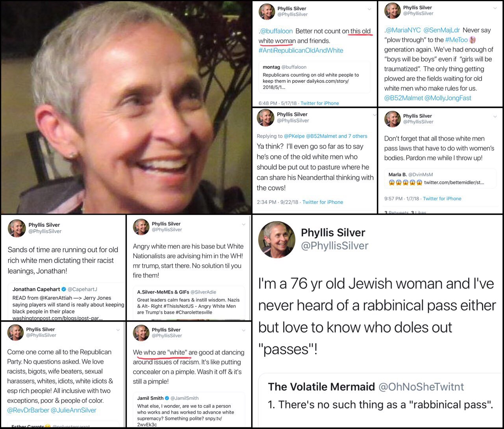Click the verified badge next to Jonathan Capehart

63,289
